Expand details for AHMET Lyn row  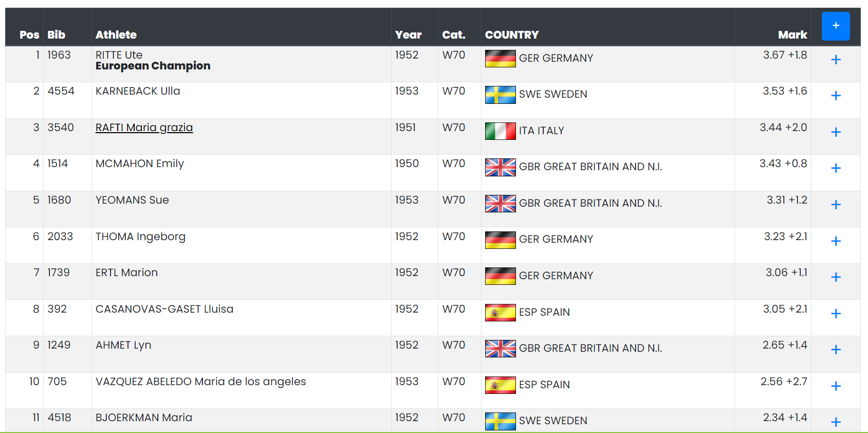[836, 350]
